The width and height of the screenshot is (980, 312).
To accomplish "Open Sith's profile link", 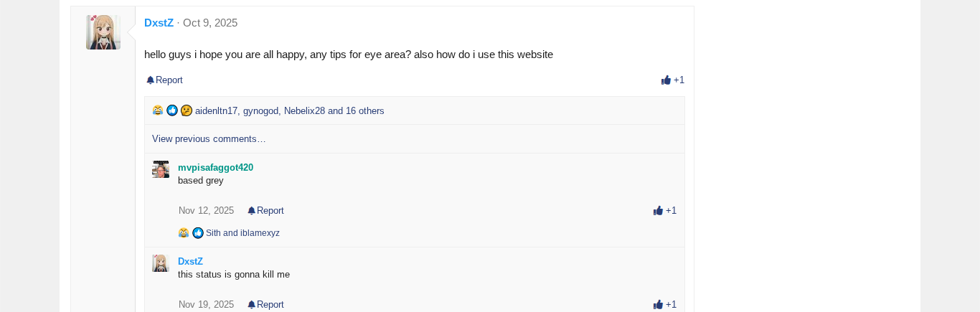I will coord(213,233).
